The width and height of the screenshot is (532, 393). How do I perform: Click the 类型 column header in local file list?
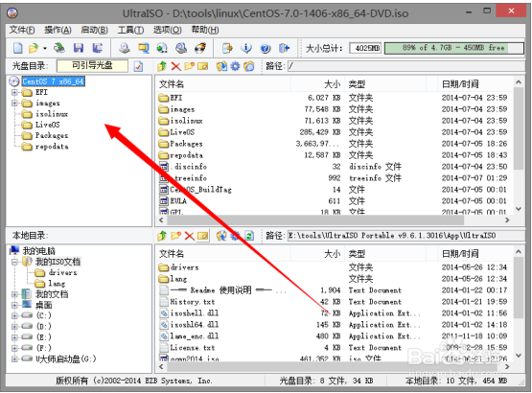[x=385, y=253]
